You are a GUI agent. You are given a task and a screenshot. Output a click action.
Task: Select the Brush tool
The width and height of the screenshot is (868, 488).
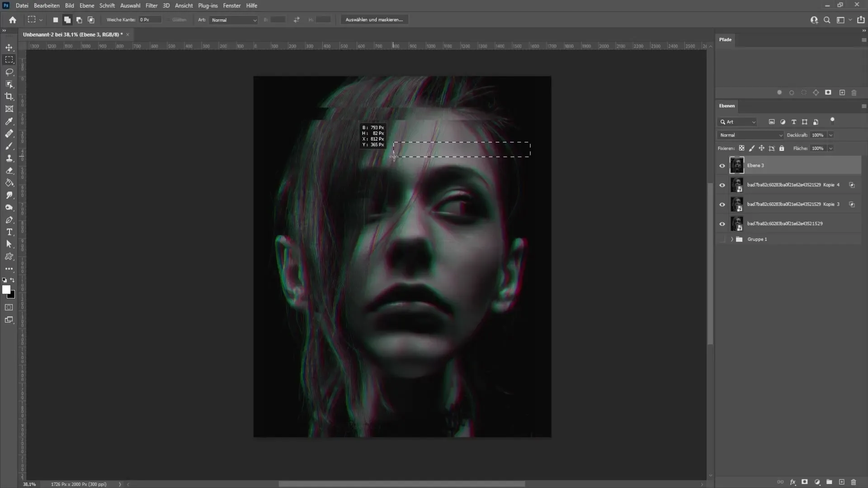[x=9, y=146]
